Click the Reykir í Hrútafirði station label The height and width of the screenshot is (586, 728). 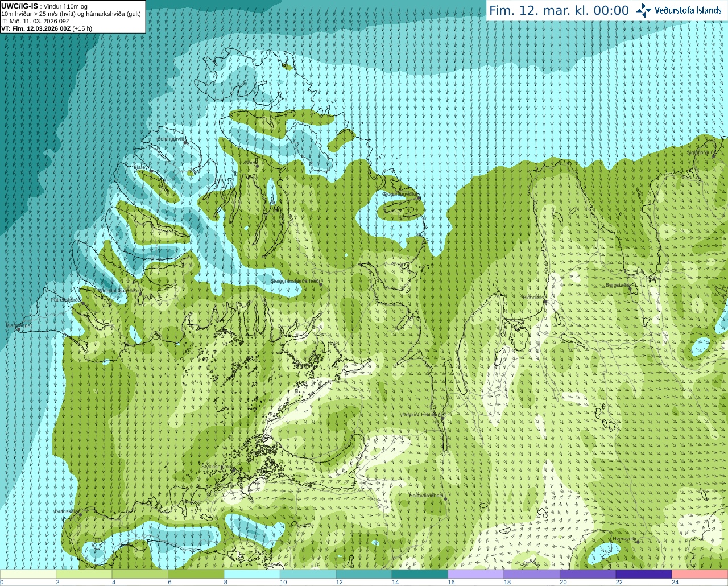(x=422, y=415)
